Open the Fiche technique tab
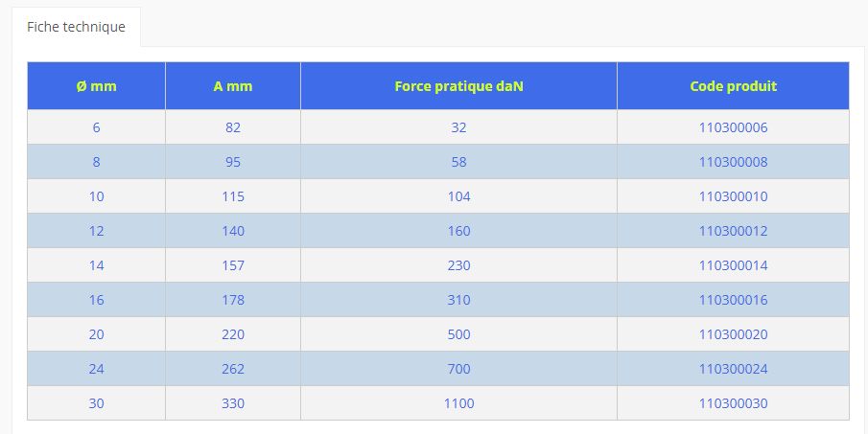Image resolution: width=868 pixels, height=434 pixels. [76, 27]
